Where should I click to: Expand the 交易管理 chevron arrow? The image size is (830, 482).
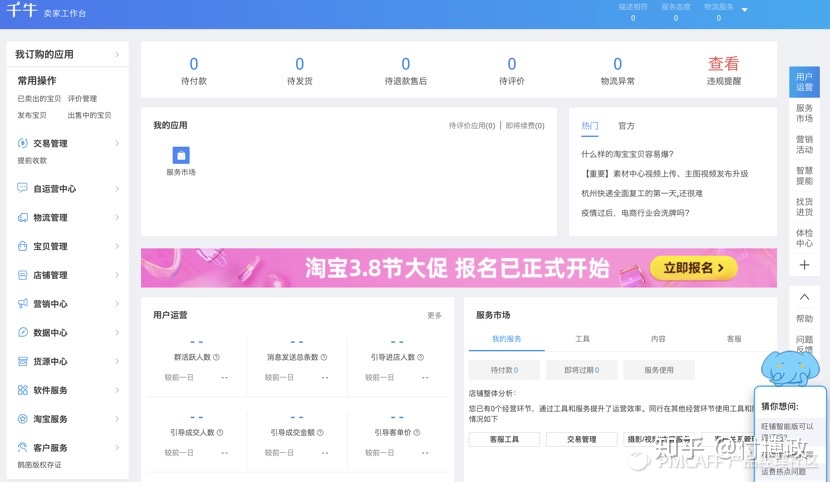tap(117, 143)
